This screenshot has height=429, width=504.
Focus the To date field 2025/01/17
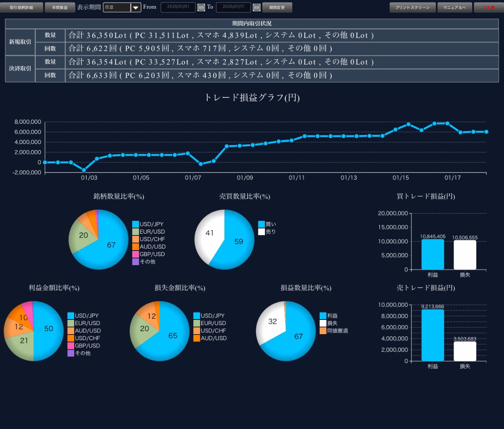point(233,7)
